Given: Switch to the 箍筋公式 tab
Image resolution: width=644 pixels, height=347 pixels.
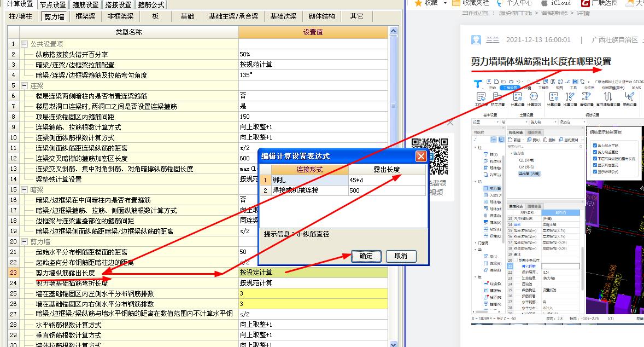Looking at the screenshot, I should tap(151, 4).
